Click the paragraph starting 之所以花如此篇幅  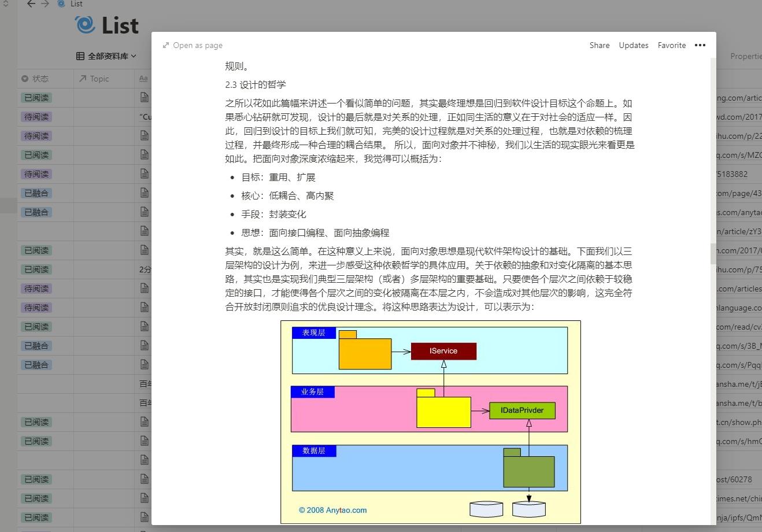[430, 131]
